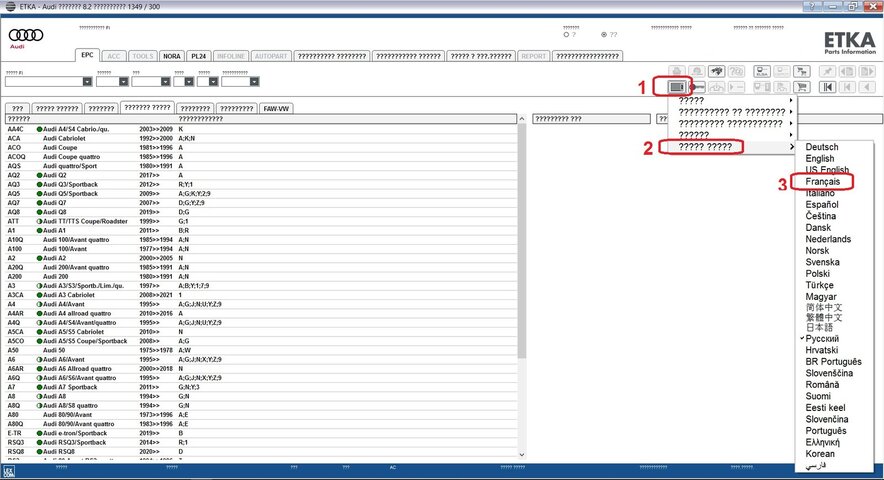Click the model list scrollbar up arrow
This screenshot has height=480, width=884.
click(521, 119)
